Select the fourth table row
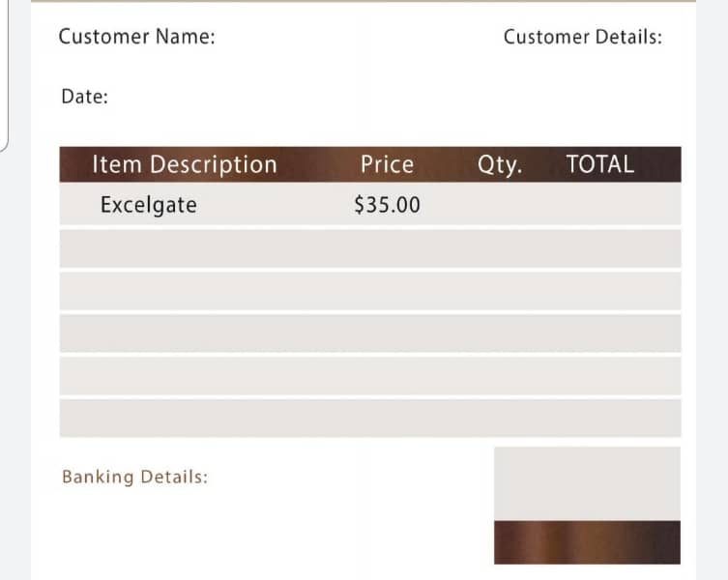The height and width of the screenshot is (580, 728). pos(370,333)
